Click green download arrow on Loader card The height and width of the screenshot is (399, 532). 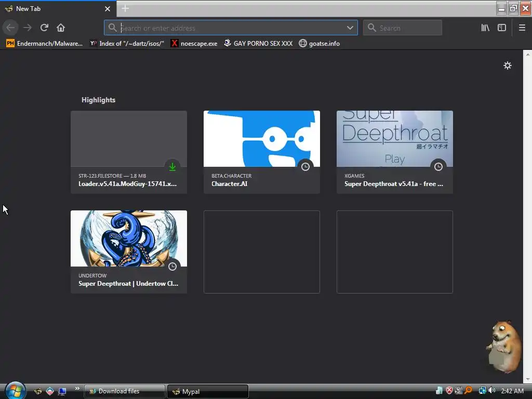[172, 167]
